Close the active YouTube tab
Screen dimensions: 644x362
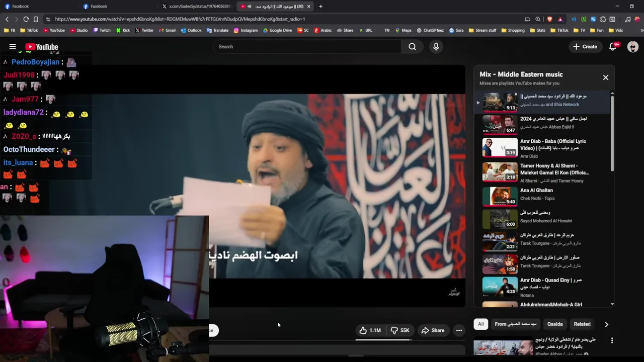pyautogui.click(x=308, y=7)
